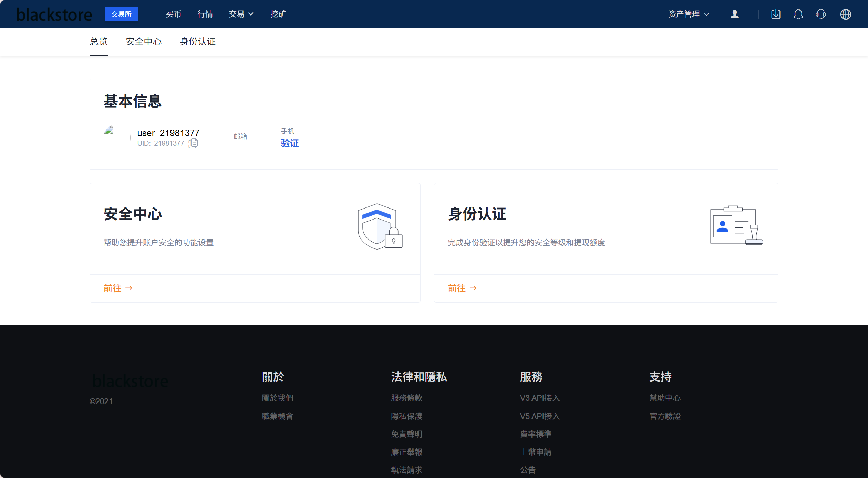Switch to the 安全中心 tab
Image resolution: width=868 pixels, height=478 pixels.
143,42
